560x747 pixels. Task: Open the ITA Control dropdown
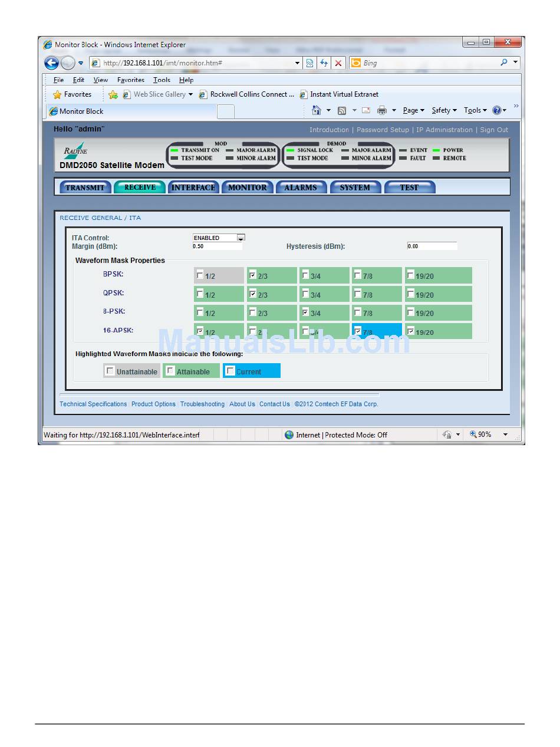point(241,238)
